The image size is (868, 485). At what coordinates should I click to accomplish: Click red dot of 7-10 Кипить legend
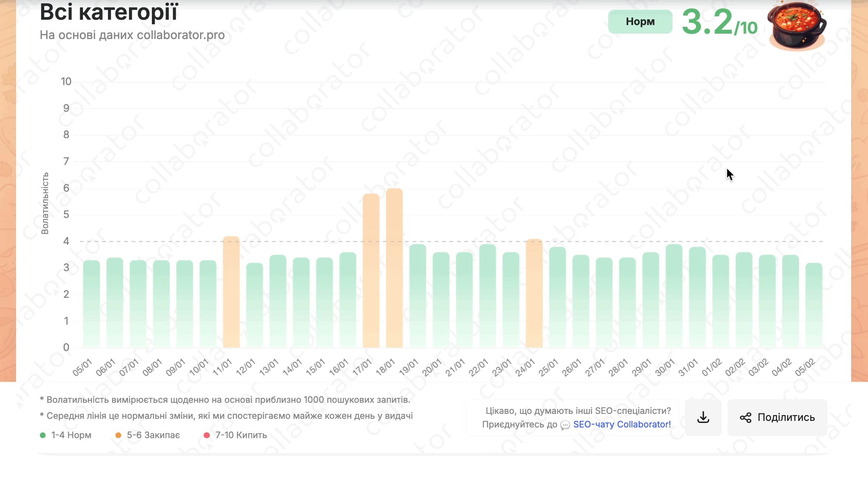click(x=207, y=435)
